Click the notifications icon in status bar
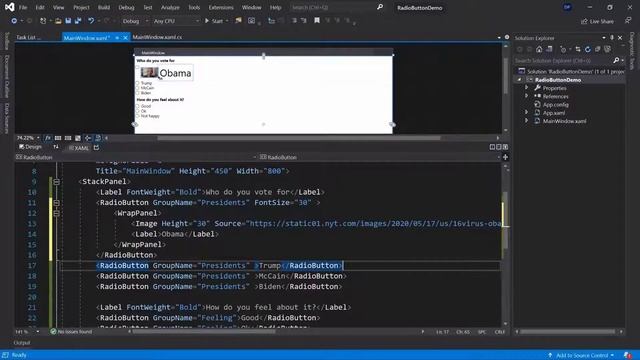Screen dimensions: 640x360 pos(628,355)
